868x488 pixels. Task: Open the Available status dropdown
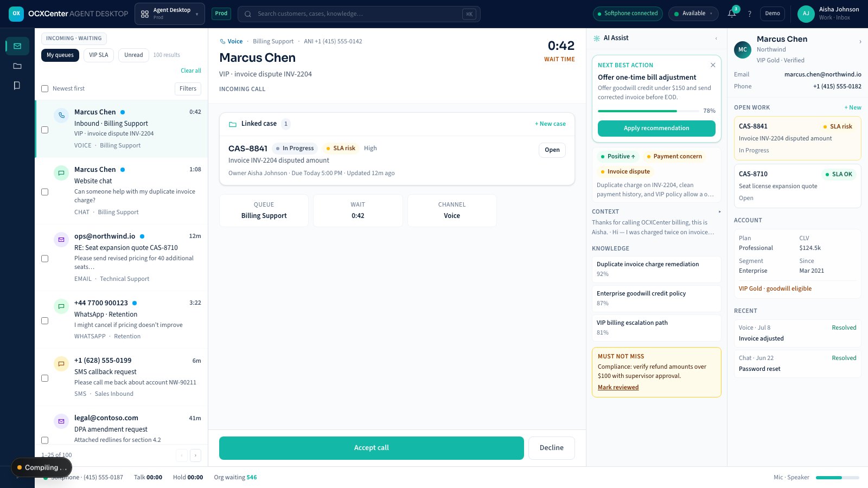pos(693,14)
